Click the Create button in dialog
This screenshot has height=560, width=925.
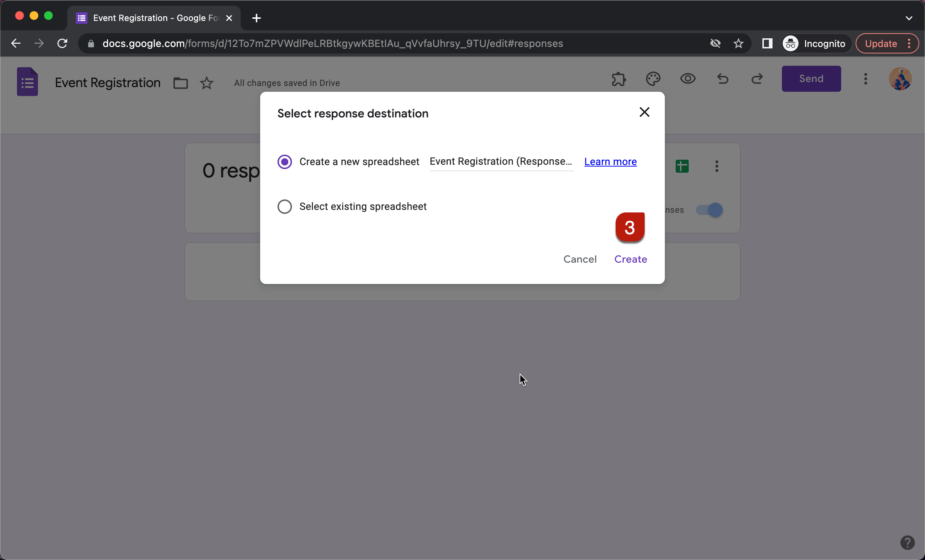[630, 259]
